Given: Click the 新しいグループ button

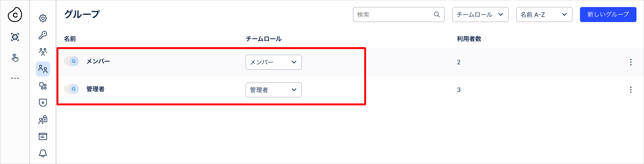Looking at the screenshot, I should click(608, 15).
